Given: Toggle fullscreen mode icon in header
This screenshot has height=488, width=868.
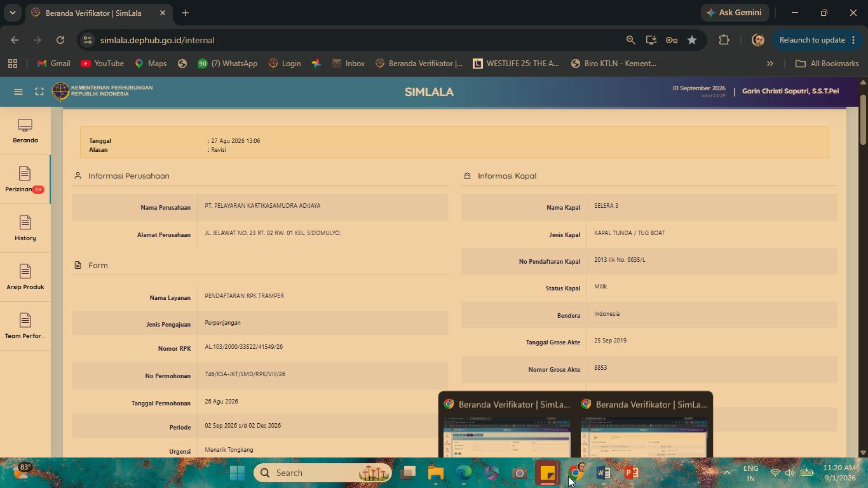Looking at the screenshot, I should click(39, 91).
